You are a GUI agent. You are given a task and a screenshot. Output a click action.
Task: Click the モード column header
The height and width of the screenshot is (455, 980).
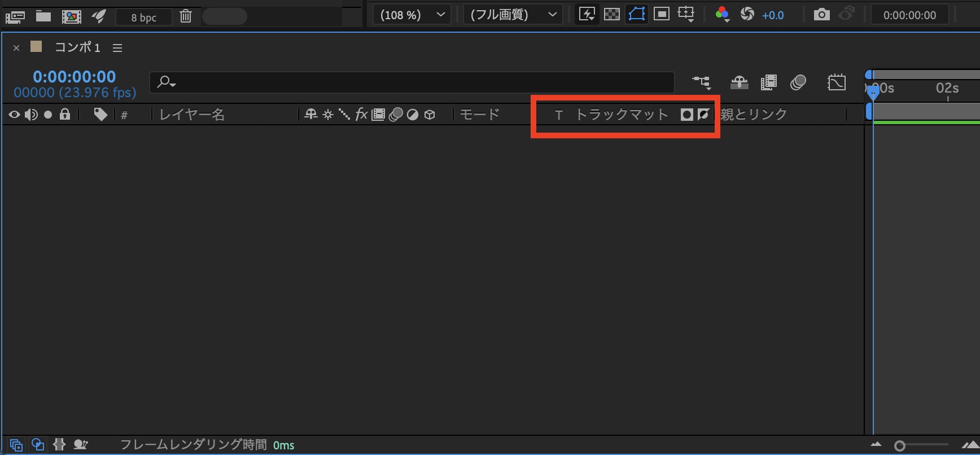(479, 115)
